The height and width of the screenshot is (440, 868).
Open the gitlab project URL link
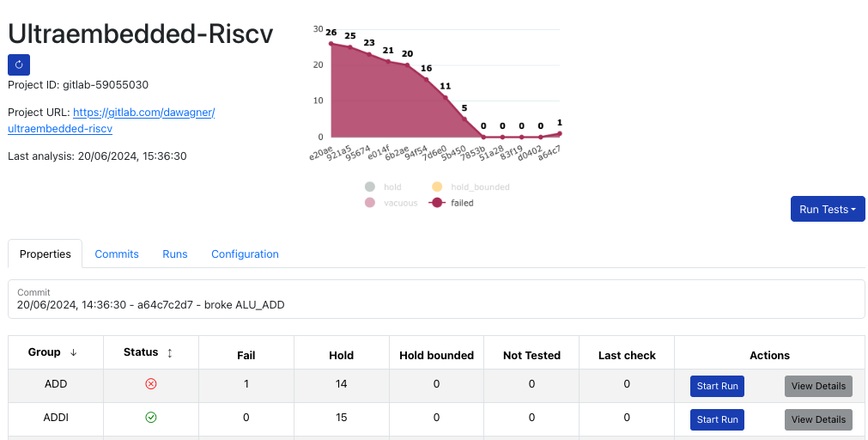143,113
